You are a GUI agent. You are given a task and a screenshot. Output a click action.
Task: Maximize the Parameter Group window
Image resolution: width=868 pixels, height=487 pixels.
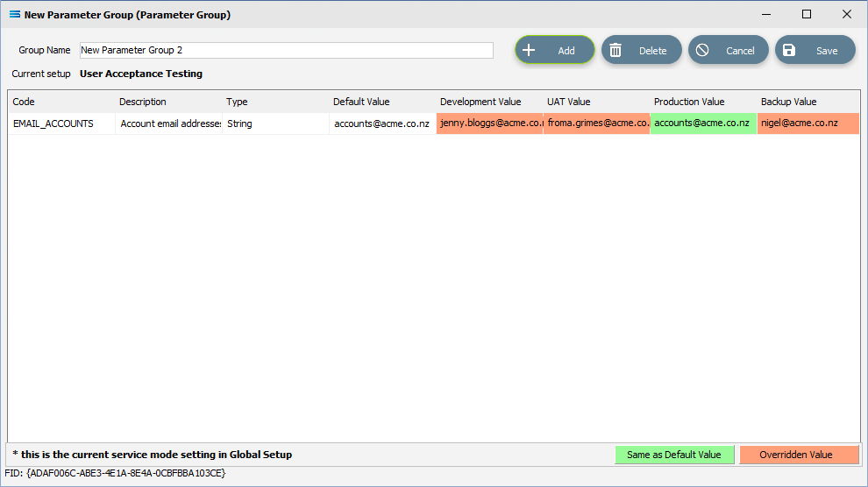(x=807, y=14)
